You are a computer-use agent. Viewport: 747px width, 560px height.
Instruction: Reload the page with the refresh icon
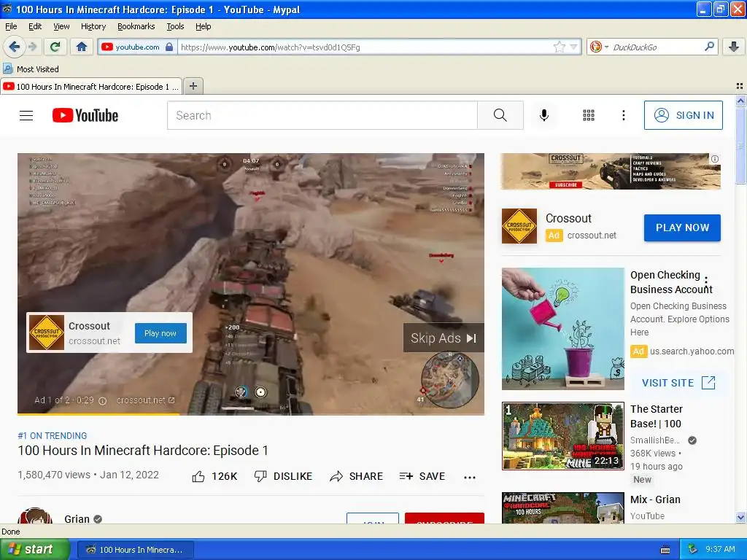coord(55,47)
